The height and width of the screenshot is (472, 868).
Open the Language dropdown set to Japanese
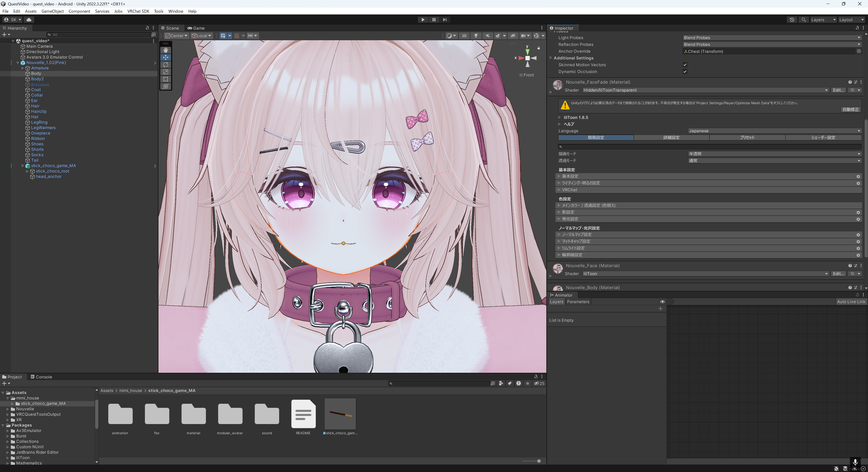point(774,131)
